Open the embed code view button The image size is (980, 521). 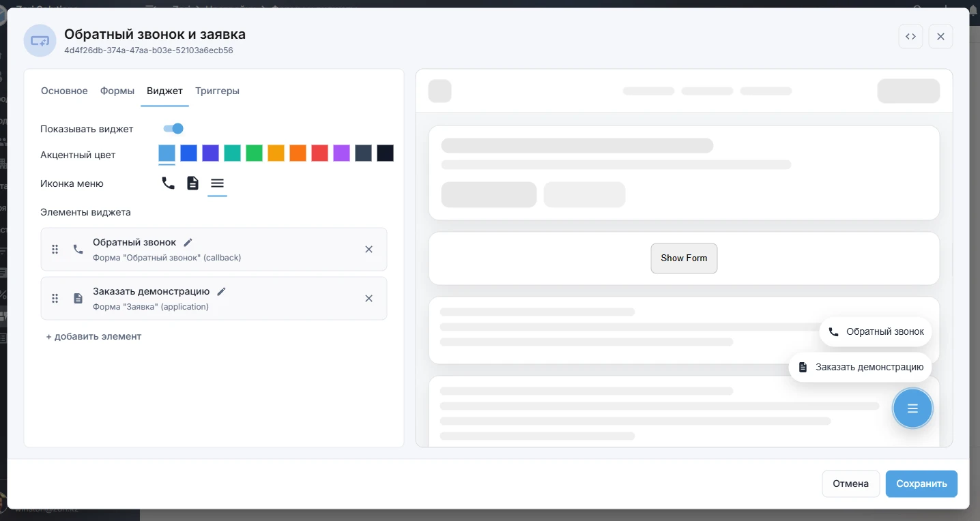coord(910,36)
